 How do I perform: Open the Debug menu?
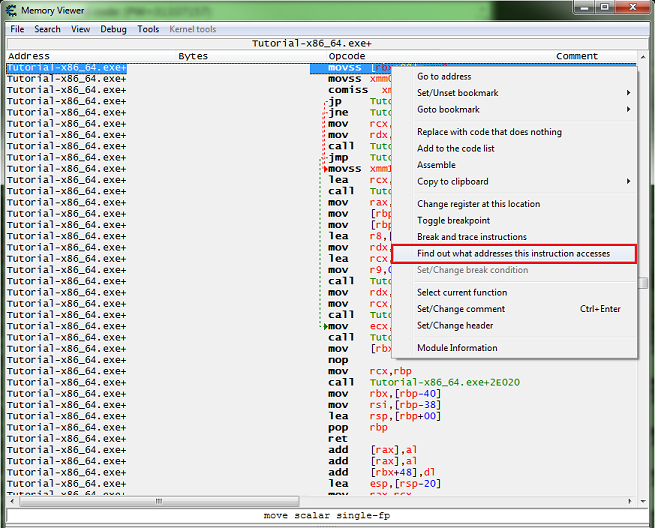click(x=113, y=29)
